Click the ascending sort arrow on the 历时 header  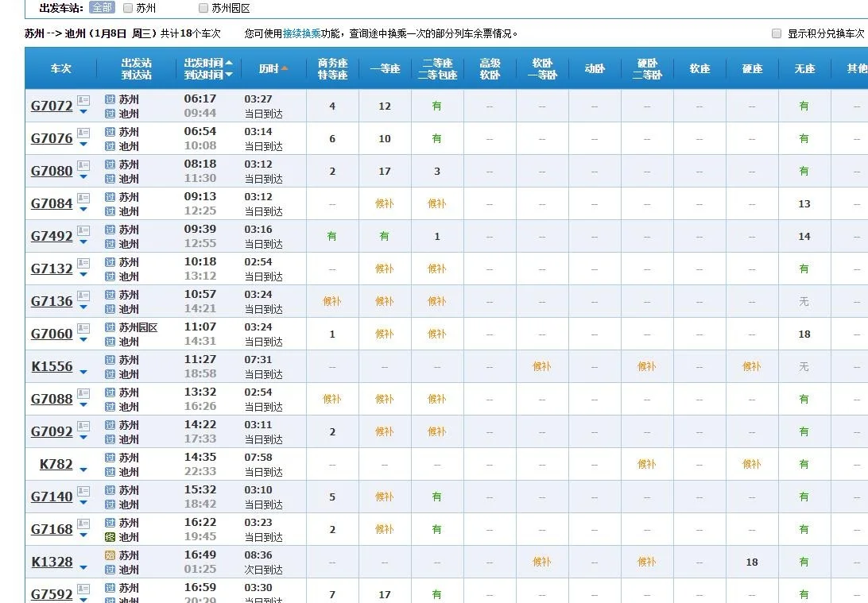click(285, 68)
